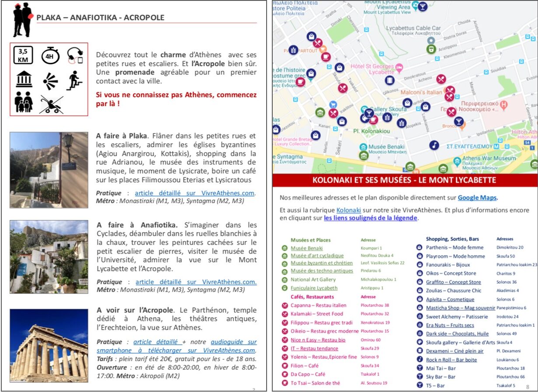
Task: Click the music note marker on map
Action: pos(434,145)
